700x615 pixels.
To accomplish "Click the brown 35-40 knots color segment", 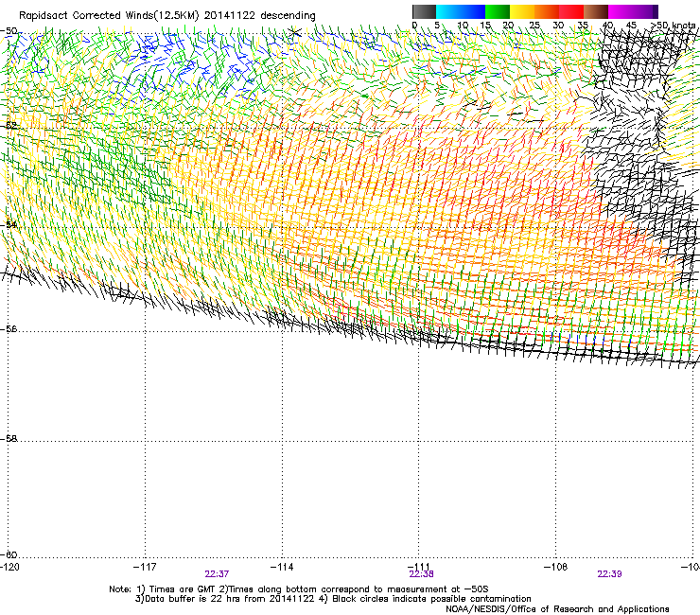I will tap(596, 11).
